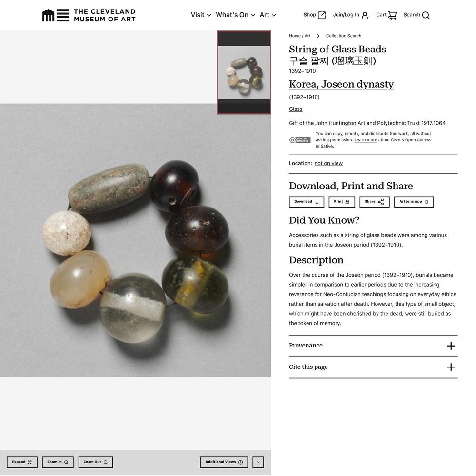Zoom Out of the artwork image
This screenshot has width=476, height=476.
pyautogui.click(x=96, y=462)
